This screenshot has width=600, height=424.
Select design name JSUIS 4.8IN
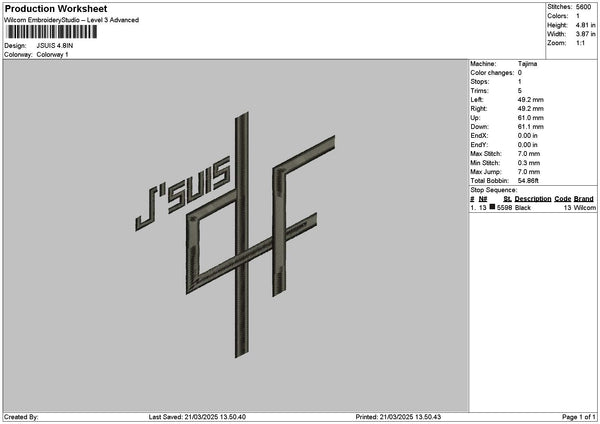pyautogui.click(x=55, y=46)
